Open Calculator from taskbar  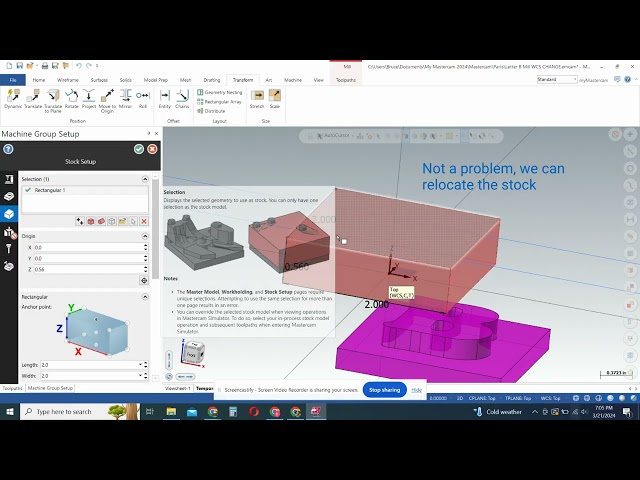233,411
